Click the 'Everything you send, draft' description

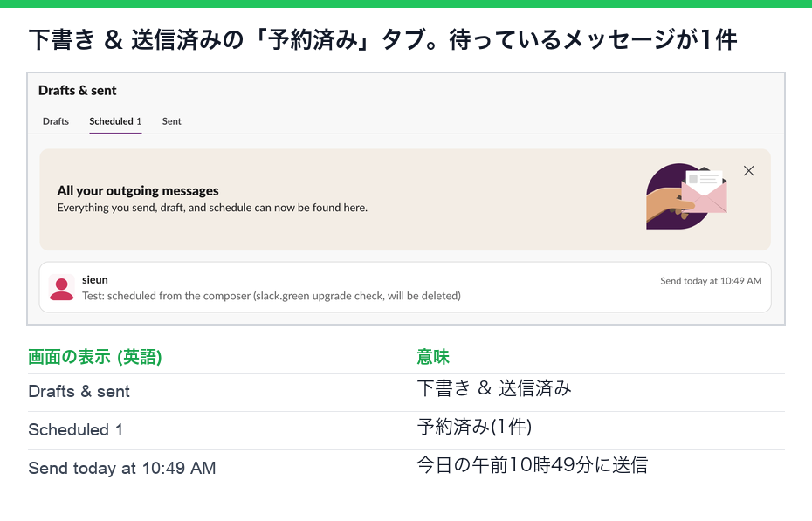[x=212, y=208]
